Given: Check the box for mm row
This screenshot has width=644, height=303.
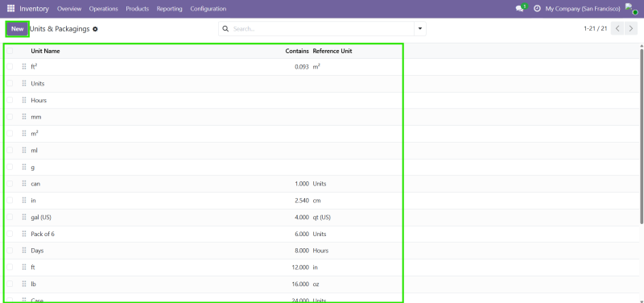Looking at the screenshot, I should coord(10,117).
